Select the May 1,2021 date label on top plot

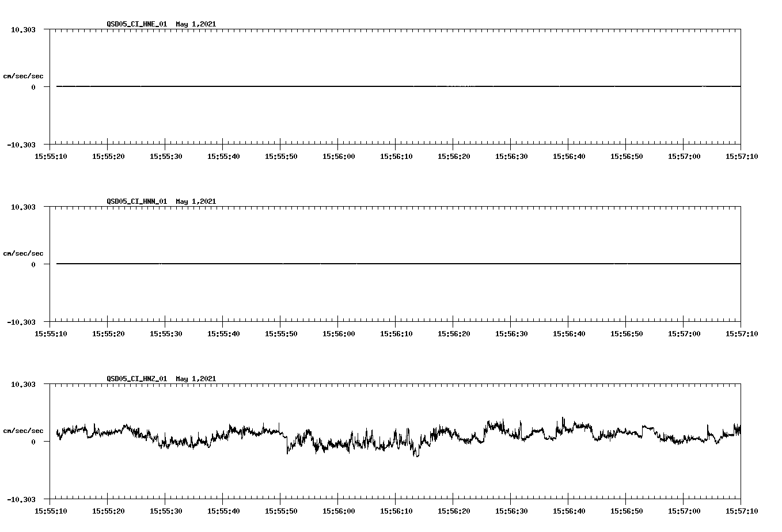pos(196,24)
